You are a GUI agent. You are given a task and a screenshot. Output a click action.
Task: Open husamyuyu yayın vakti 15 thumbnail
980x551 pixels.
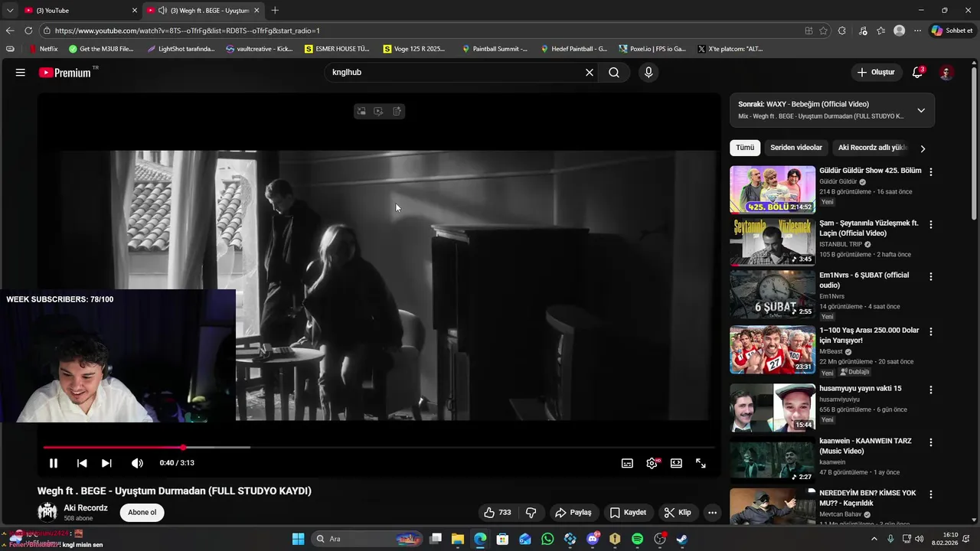coord(773,408)
